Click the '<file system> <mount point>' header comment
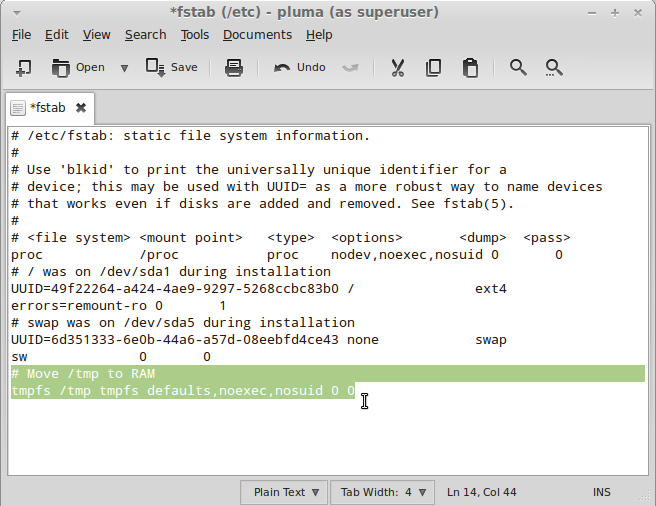 coord(291,238)
